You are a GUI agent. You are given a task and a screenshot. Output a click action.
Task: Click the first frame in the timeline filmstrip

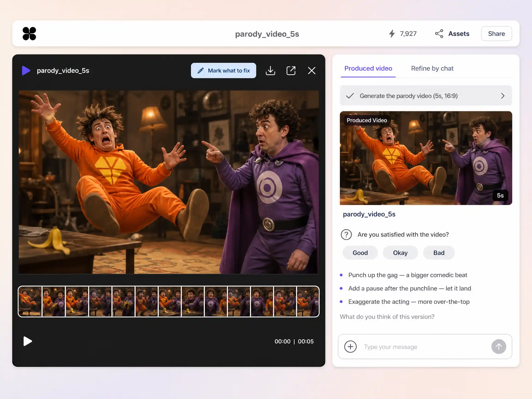coord(30,301)
